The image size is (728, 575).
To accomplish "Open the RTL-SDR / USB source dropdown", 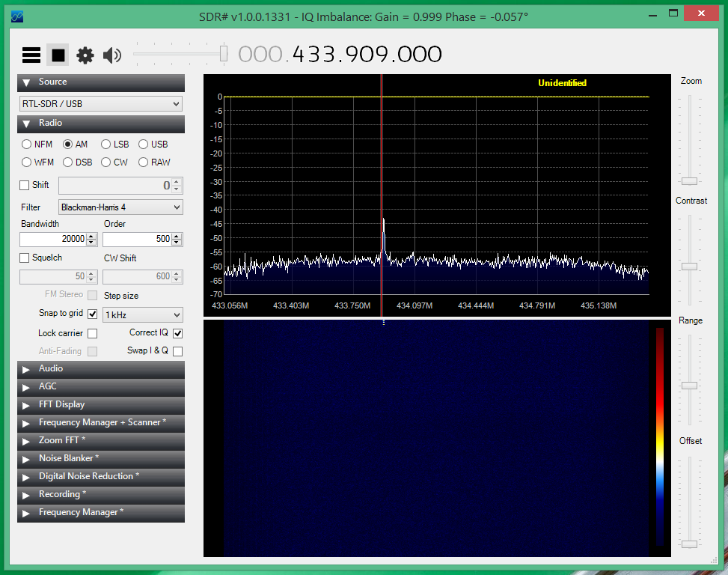I will [x=101, y=104].
